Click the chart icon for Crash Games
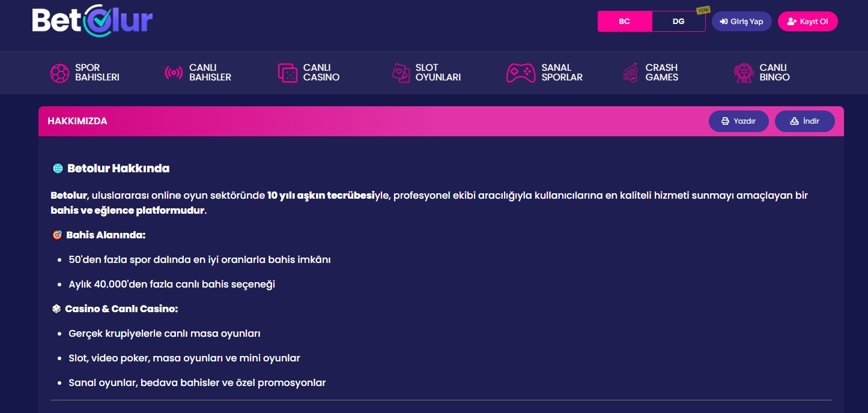Screen dimensions: 868x413 (x=630, y=73)
